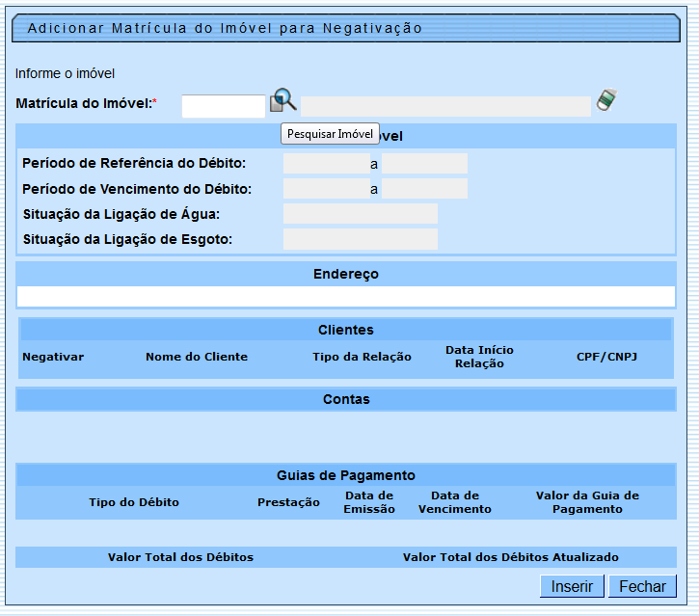This screenshot has height=616, width=699.
Task: Click the second Período de Vencimento do Débito field
Action: tap(424, 189)
